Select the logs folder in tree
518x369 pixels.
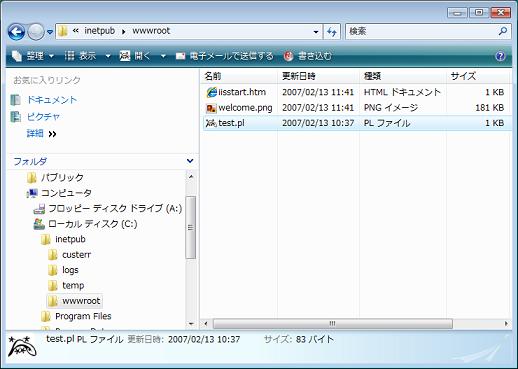(x=70, y=270)
